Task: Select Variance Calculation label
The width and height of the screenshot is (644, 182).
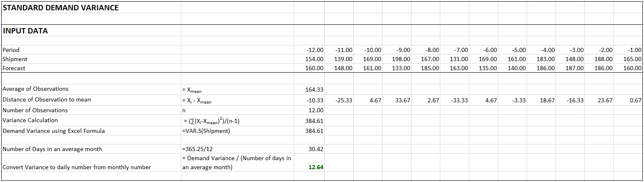Action: (x=30, y=120)
